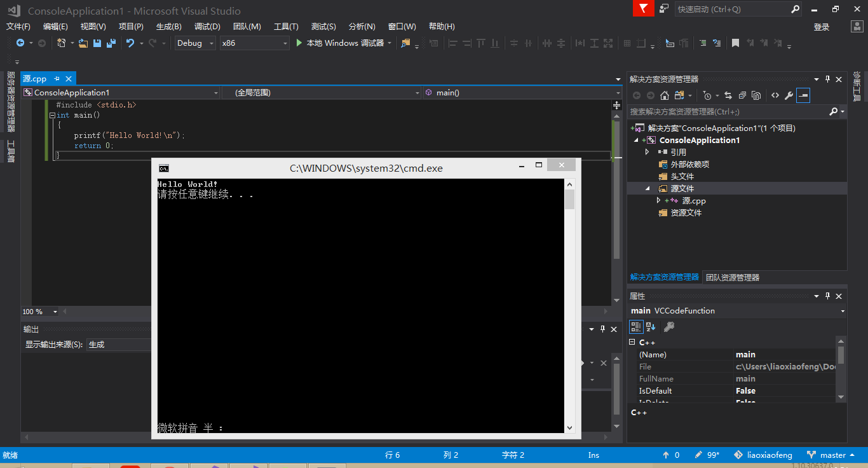Click the Home icon in Solution Explorer
The image size is (868, 468).
coord(665,95)
